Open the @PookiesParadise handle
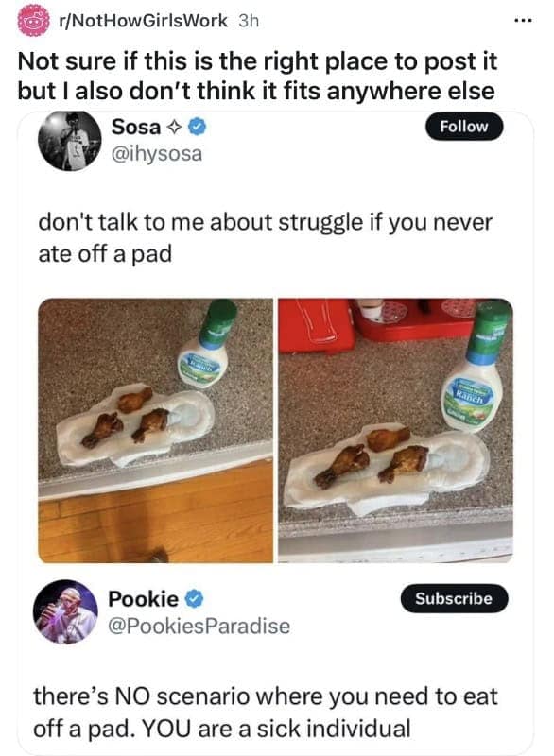 (x=199, y=627)
